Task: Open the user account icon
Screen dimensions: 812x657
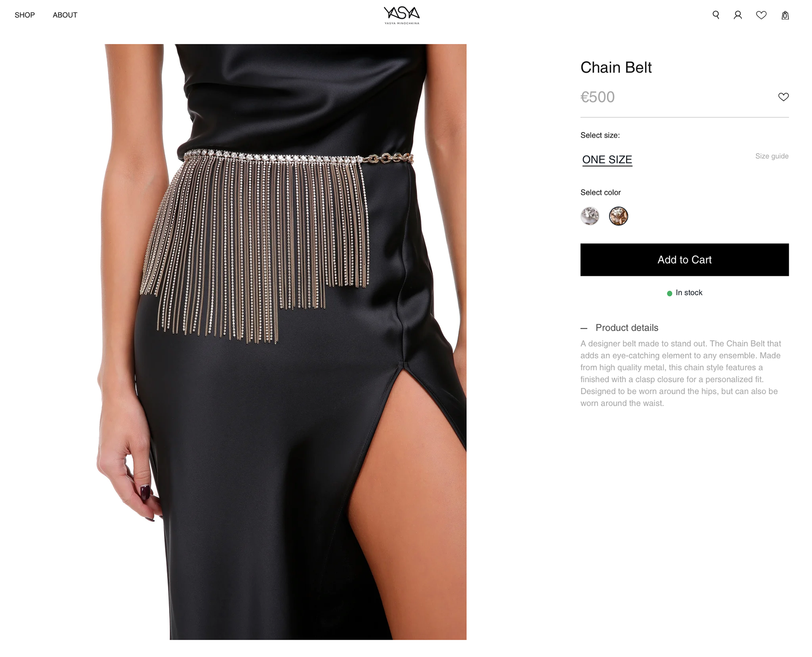Action: coord(738,15)
